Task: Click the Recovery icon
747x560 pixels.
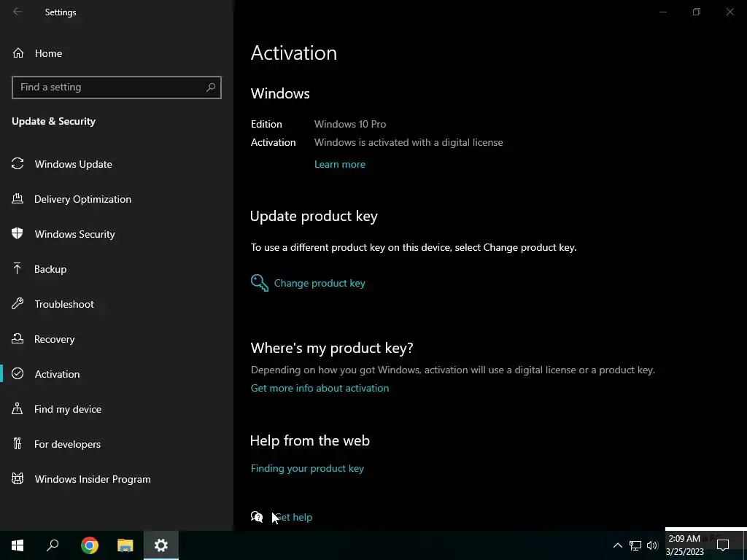Action: coord(18,338)
